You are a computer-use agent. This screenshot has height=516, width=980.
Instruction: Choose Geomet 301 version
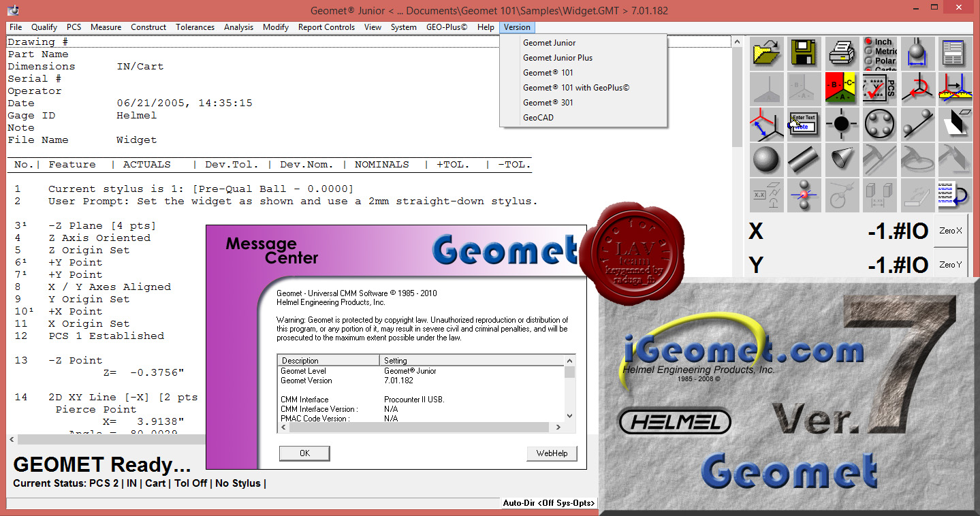583,103
